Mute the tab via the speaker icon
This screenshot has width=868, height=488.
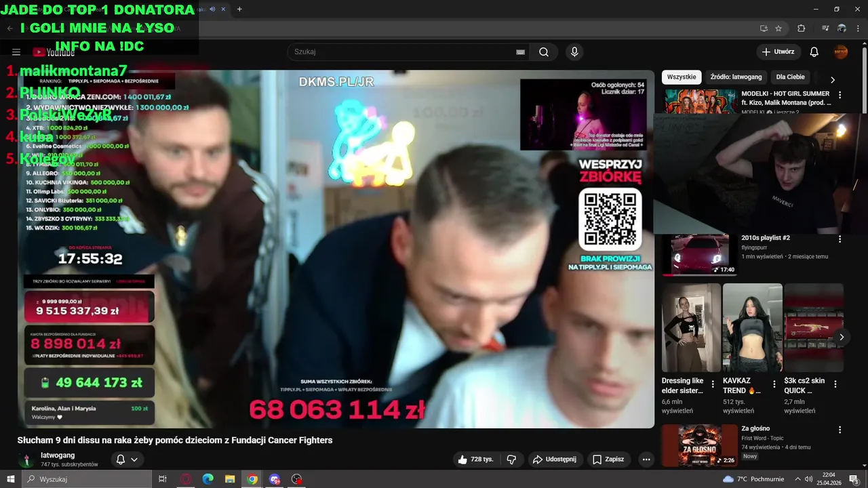[x=212, y=9]
